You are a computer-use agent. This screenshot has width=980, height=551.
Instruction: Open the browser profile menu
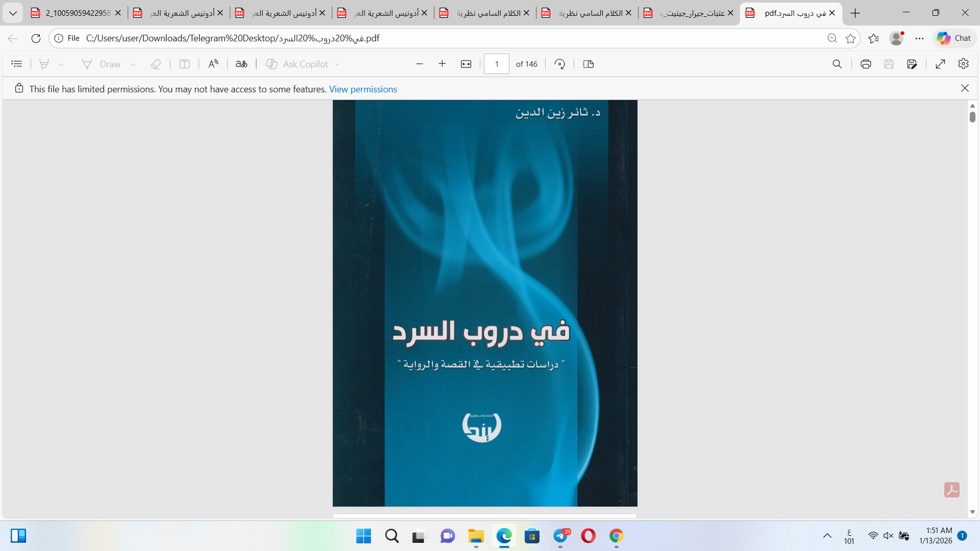896,38
